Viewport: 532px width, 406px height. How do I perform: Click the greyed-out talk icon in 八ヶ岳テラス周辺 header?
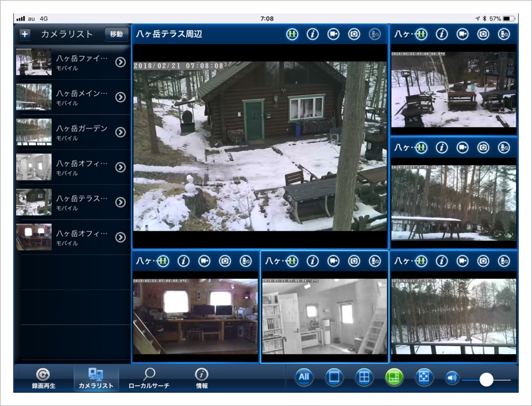click(x=375, y=34)
